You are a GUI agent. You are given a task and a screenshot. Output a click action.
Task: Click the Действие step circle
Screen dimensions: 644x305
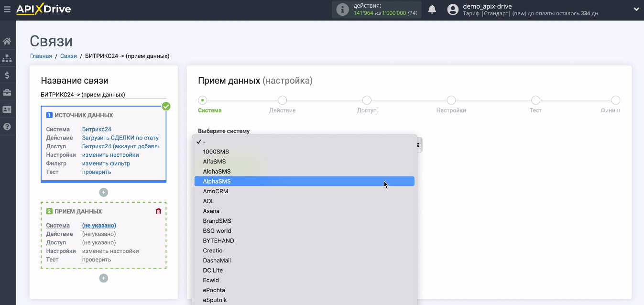click(x=283, y=100)
